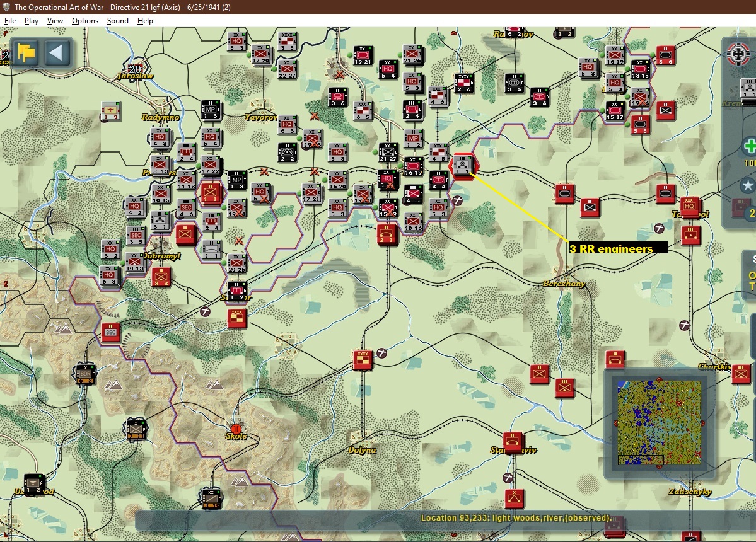756x542 pixels.
Task: Click the Jaroslaw objective marker 20
Action: 136,69
